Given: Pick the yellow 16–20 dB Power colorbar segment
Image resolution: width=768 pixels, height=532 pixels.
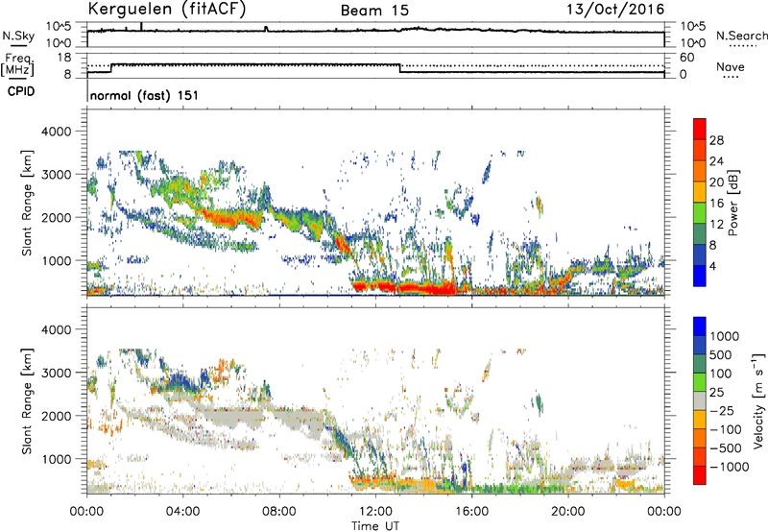Looking at the screenshot, I should pyautogui.click(x=700, y=192).
